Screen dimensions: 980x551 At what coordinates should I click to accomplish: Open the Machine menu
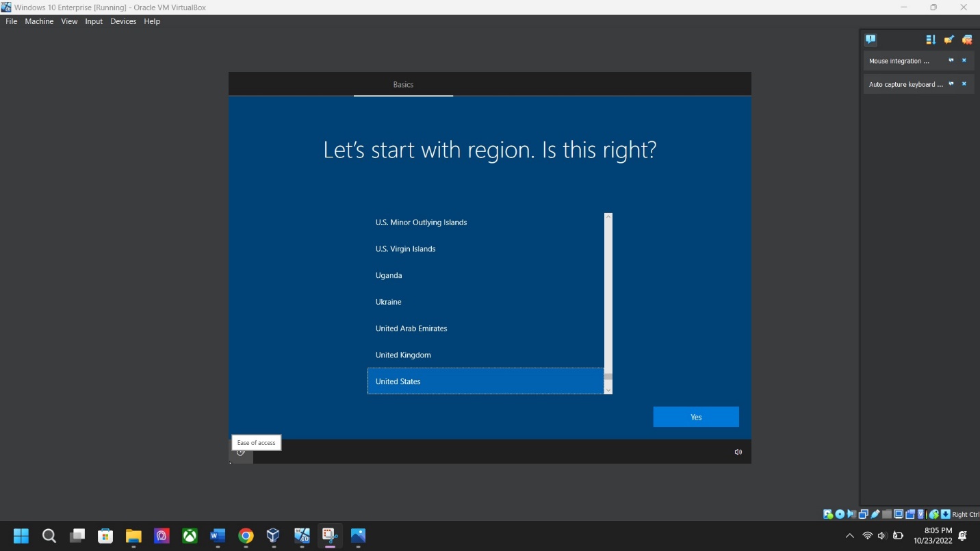point(39,21)
